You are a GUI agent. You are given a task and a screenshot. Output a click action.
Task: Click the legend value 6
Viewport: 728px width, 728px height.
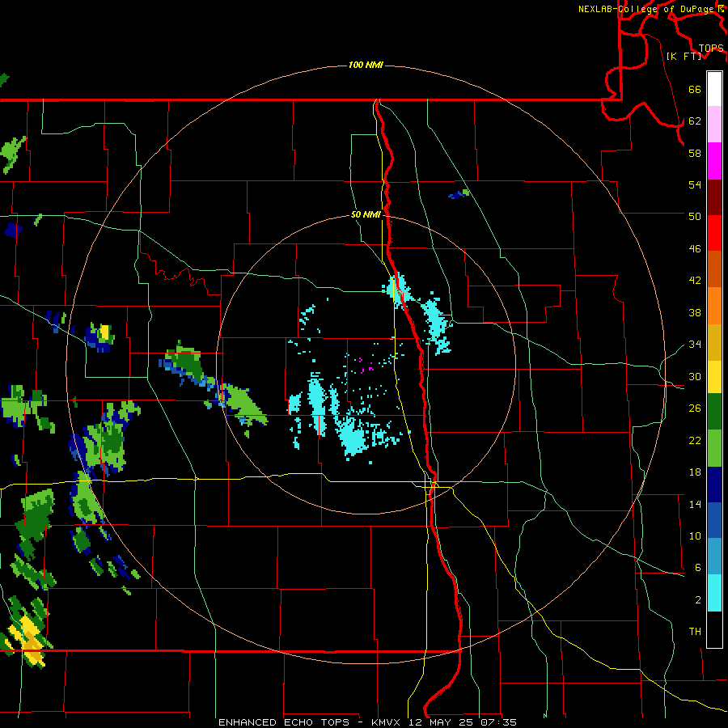point(698,568)
